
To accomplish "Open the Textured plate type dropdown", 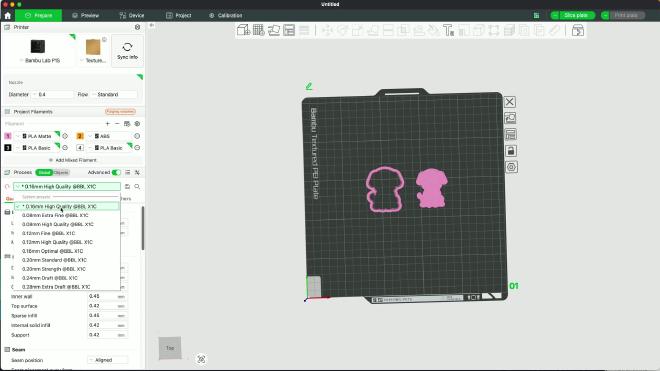I will click(93, 51).
